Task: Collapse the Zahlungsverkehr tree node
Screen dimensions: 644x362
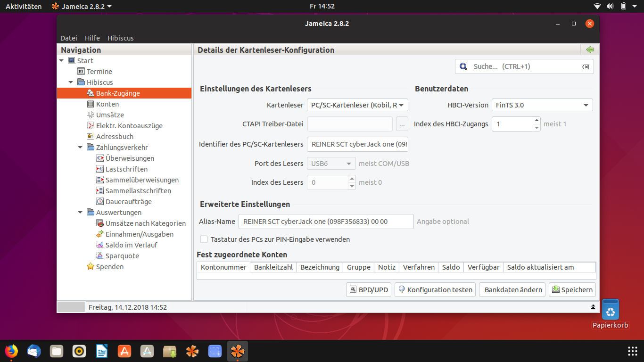Action: pyautogui.click(x=80, y=148)
